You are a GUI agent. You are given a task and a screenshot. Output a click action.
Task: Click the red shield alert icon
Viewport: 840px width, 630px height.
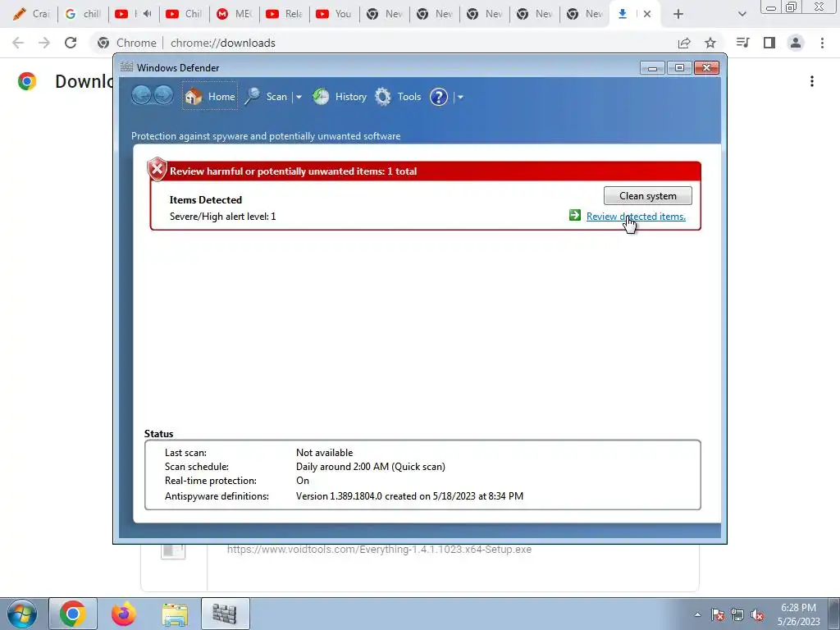tap(157, 170)
